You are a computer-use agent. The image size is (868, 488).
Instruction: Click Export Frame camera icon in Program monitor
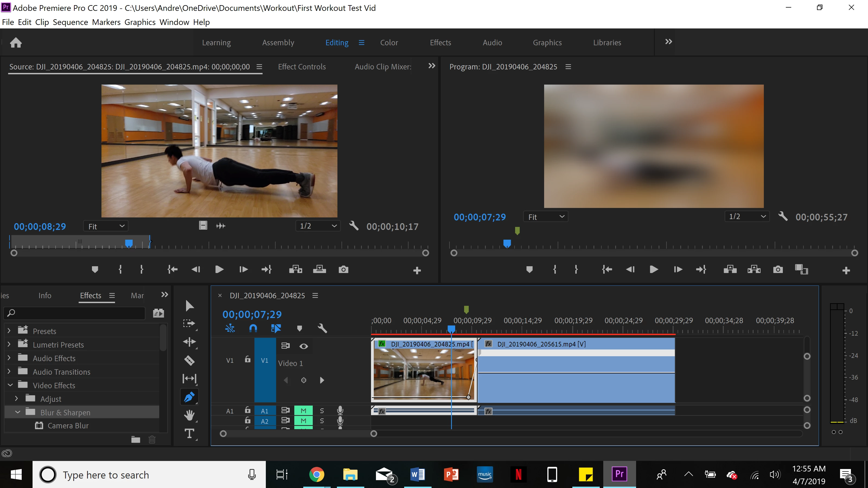[x=778, y=269]
